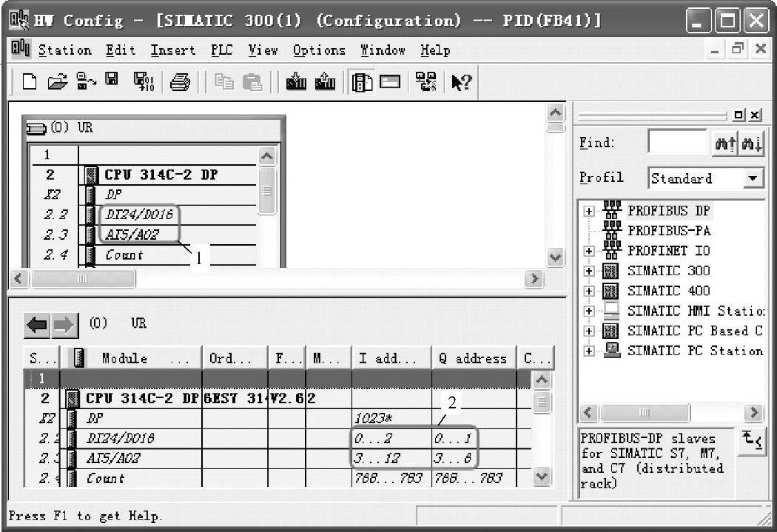
Task: Undock the catalog panel square button
Action: 739,115
